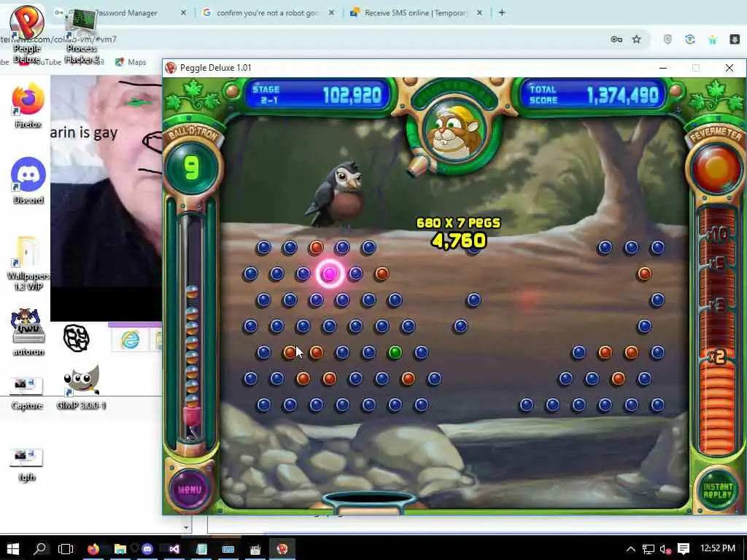Open the Peggle Menu button
The width and height of the screenshot is (747, 560).
point(190,489)
